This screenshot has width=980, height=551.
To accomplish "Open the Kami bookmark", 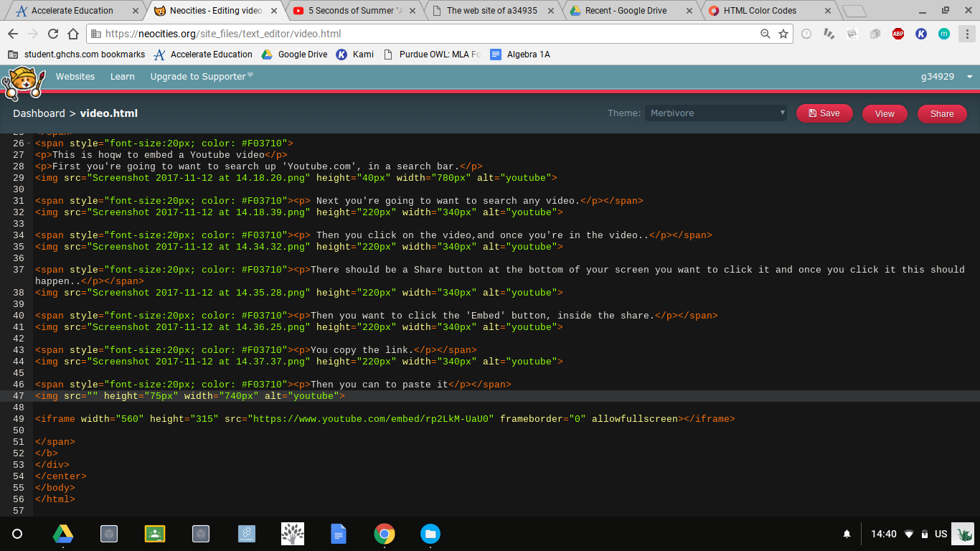I will (x=355, y=55).
